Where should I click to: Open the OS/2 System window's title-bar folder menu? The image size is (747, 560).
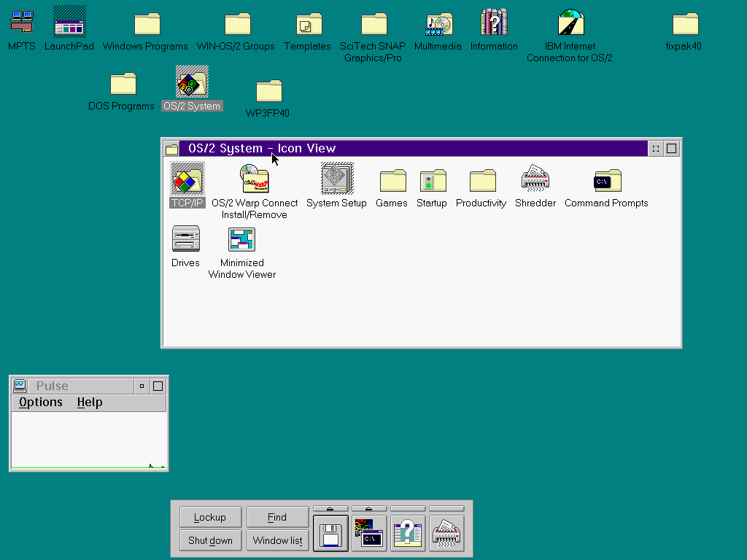point(171,149)
